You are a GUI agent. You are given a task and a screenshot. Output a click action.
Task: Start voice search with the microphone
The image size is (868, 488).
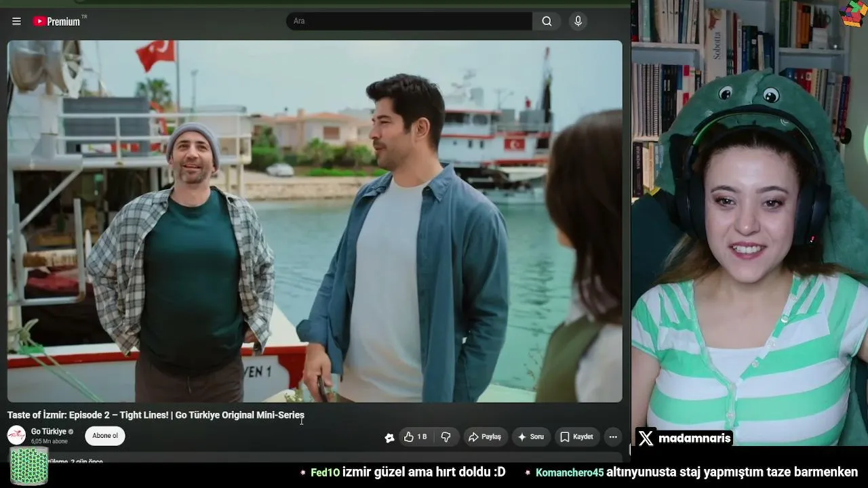click(x=578, y=21)
